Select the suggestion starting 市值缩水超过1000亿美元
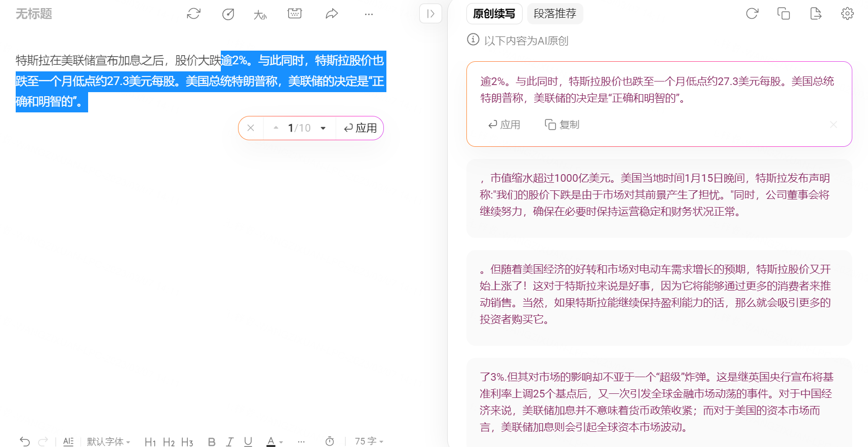The width and height of the screenshot is (868, 447). (x=659, y=198)
